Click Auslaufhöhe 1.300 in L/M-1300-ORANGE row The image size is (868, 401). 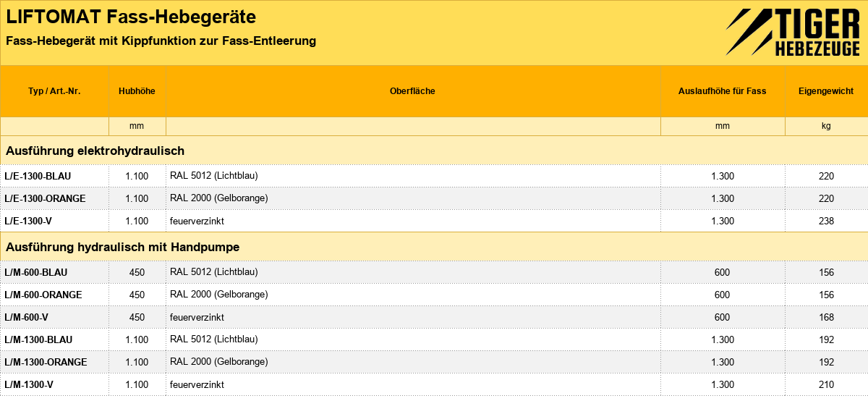click(722, 362)
